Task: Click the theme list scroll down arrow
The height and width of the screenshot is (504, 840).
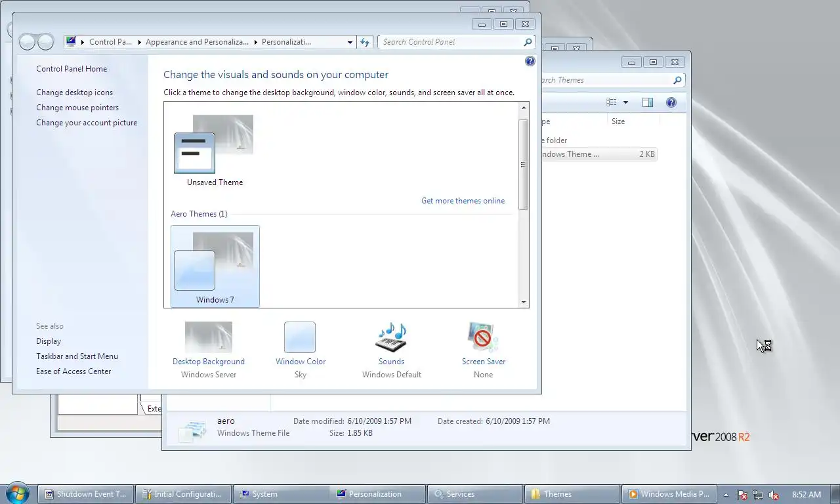Action: point(524,303)
